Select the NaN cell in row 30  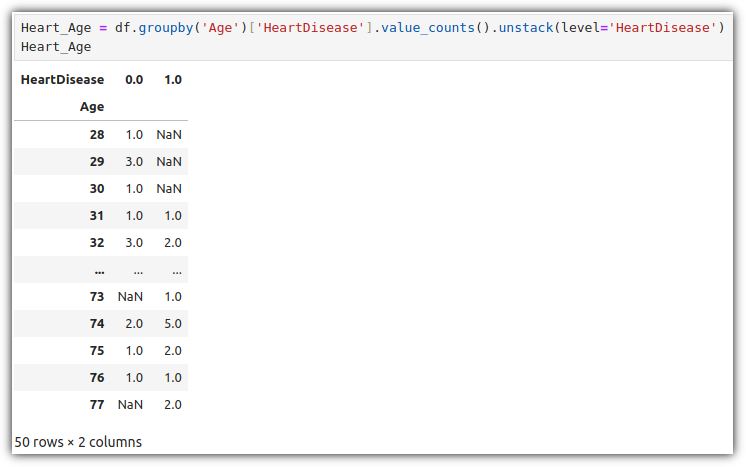pyautogui.click(x=169, y=189)
